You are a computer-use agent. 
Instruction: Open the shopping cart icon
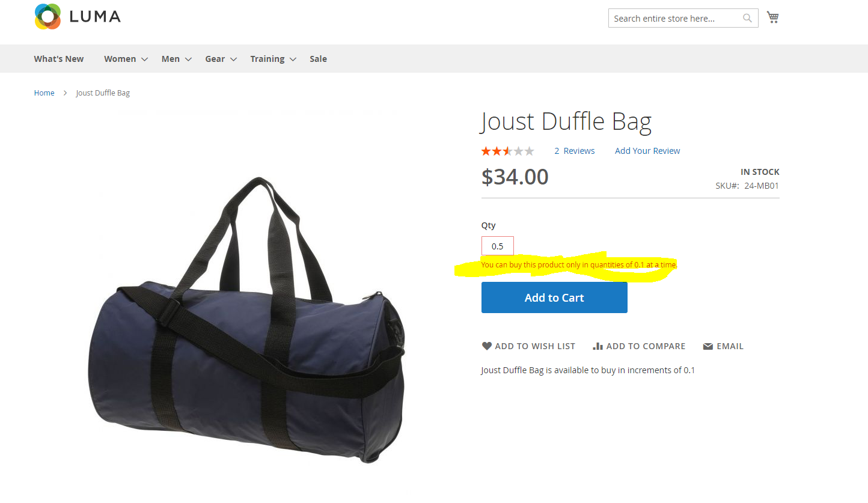pyautogui.click(x=773, y=17)
